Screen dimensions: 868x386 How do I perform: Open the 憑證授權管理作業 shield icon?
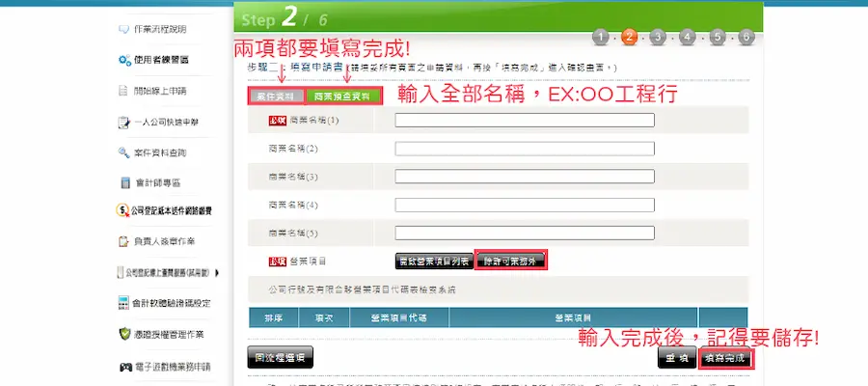pyautogui.click(x=123, y=334)
